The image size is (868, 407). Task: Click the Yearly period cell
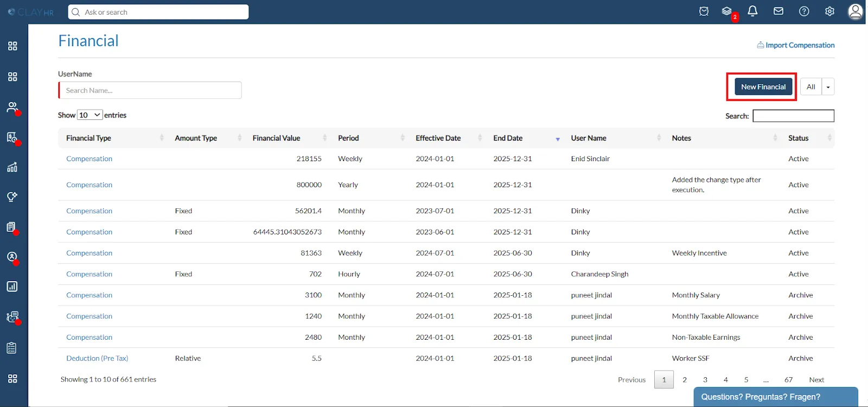click(348, 185)
